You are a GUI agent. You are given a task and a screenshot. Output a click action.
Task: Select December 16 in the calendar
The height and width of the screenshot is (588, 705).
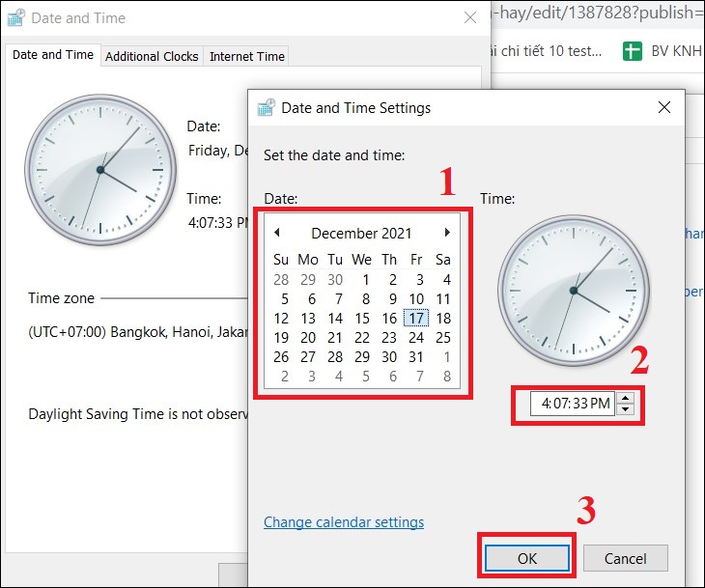(x=389, y=319)
